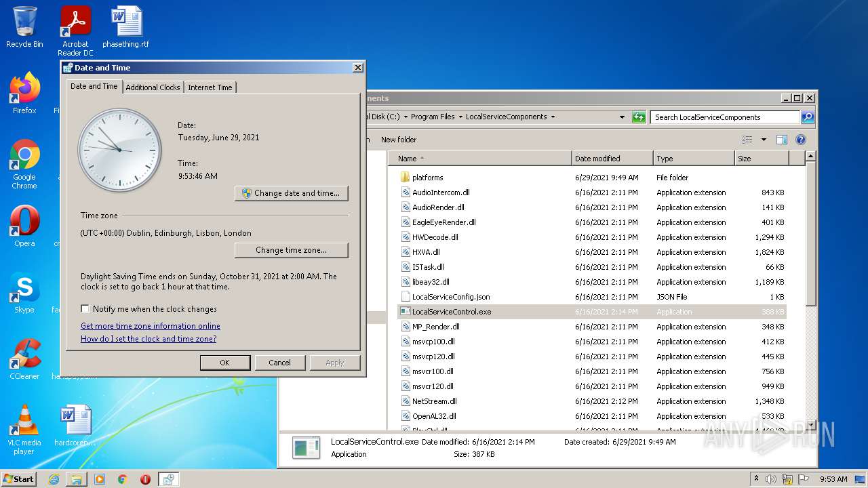Click the network tray icon
This screenshot has height=488, width=868.
pyautogui.click(x=788, y=479)
